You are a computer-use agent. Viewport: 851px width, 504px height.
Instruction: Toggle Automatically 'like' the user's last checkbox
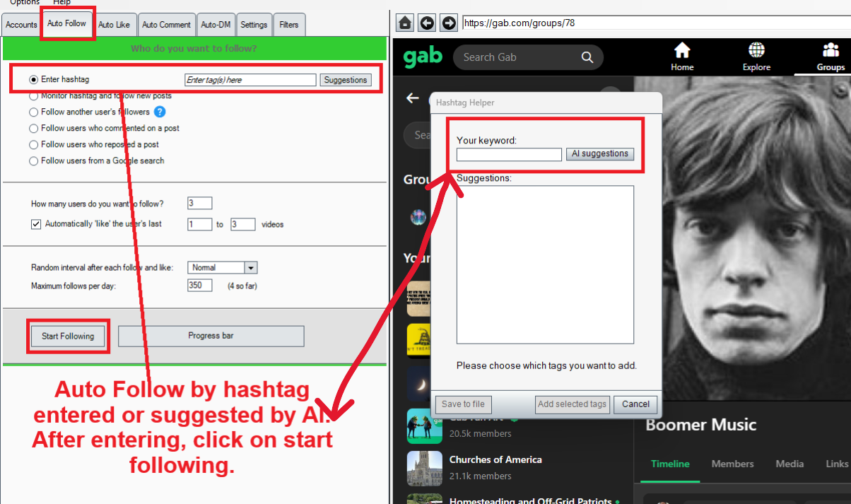point(36,224)
